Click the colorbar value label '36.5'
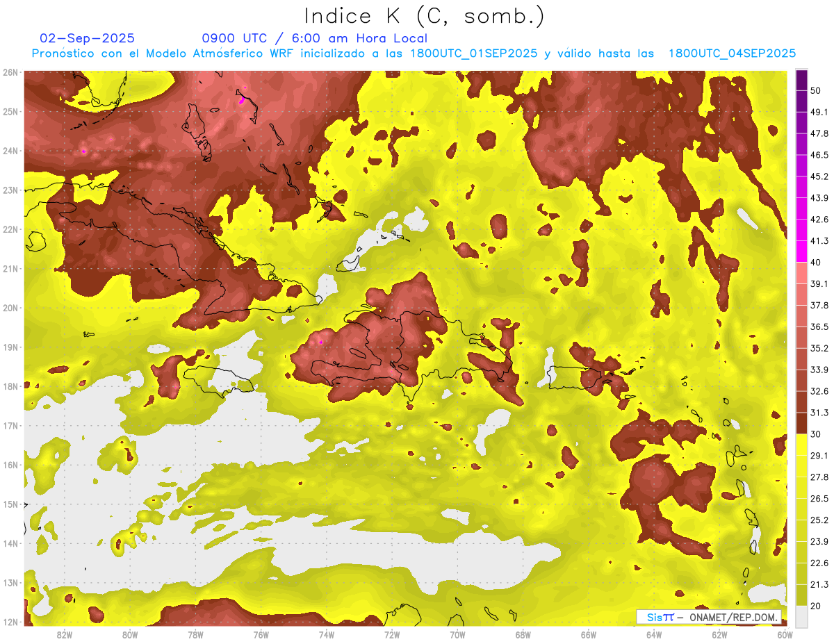The image size is (834, 644). [x=819, y=327]
